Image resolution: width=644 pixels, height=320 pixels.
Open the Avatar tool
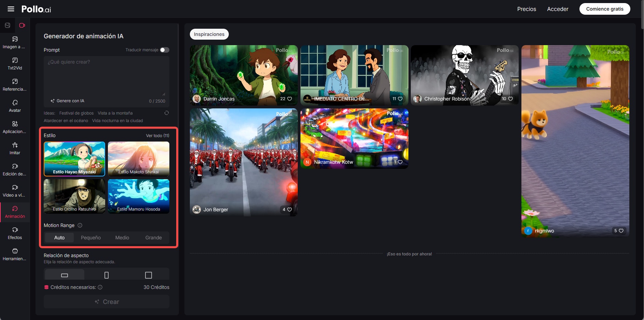pos(15,106)
